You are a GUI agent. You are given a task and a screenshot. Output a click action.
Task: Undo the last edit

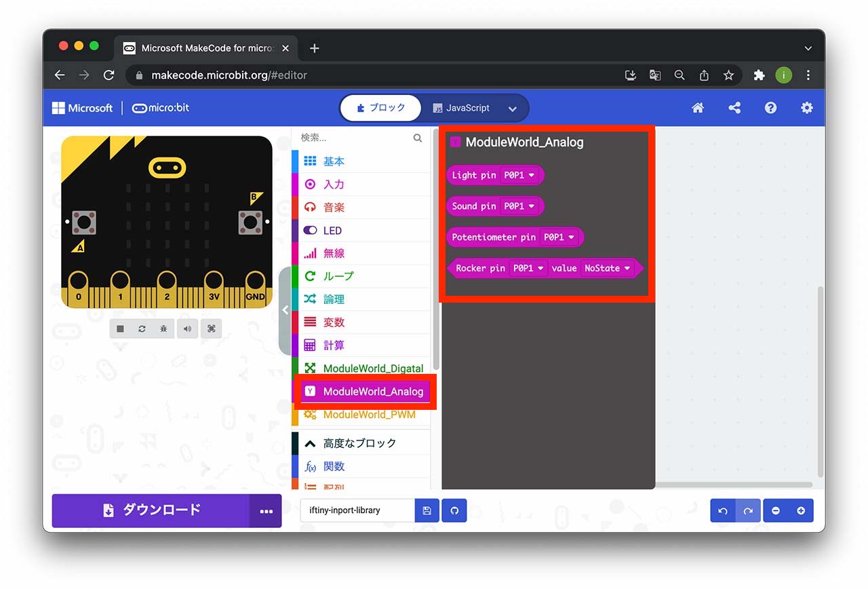tap(722, 510)
